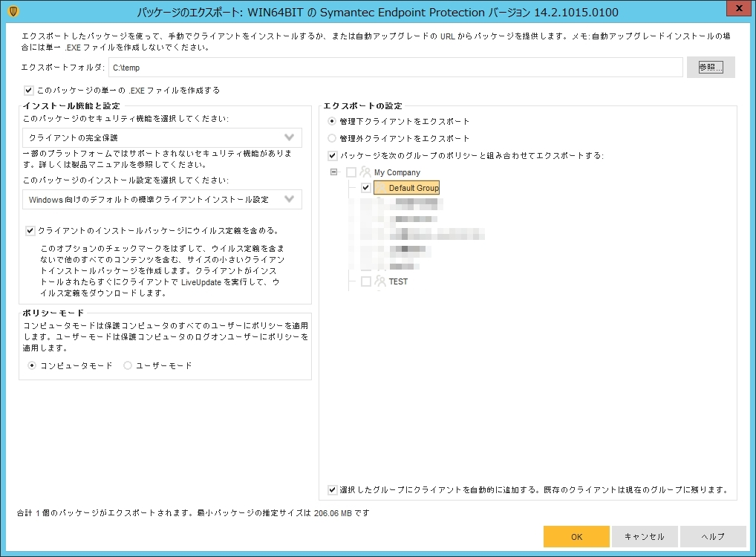Select 管理下クライアントをエクスポート radio button
The height and width of the screenshot is (557, 756).
(x=332, y=121)
